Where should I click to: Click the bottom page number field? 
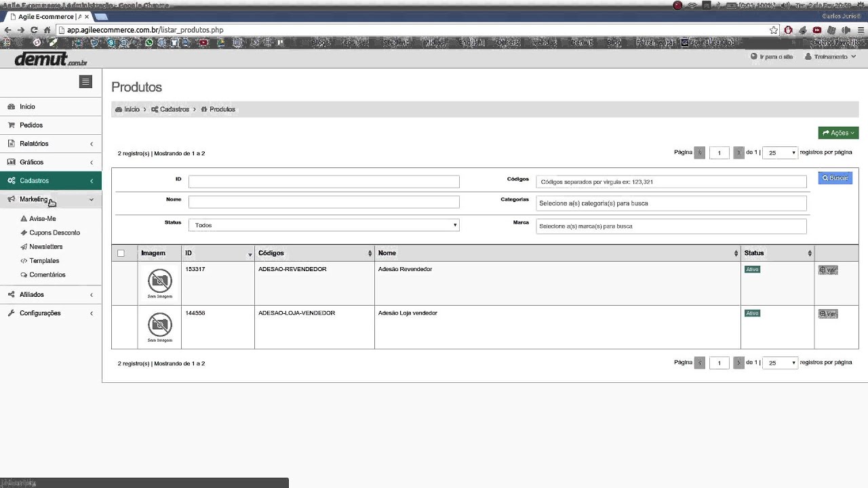coord(719,363)
